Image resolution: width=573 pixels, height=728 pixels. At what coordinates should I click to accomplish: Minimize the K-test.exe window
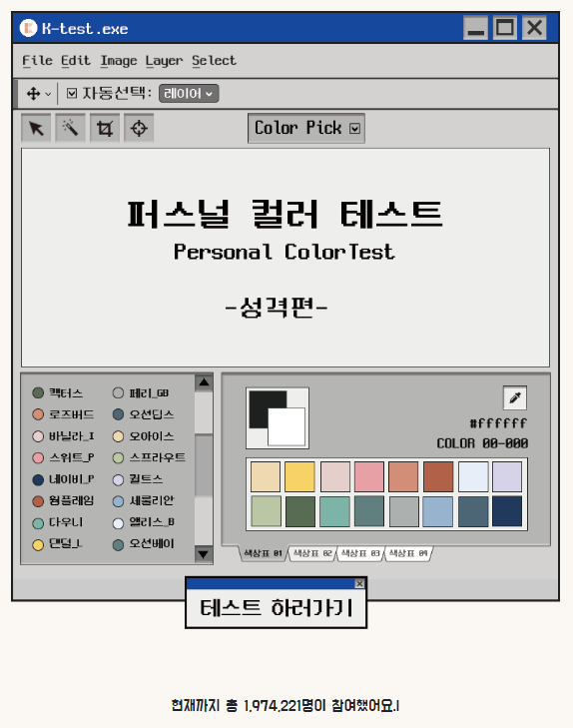point(475,28)
